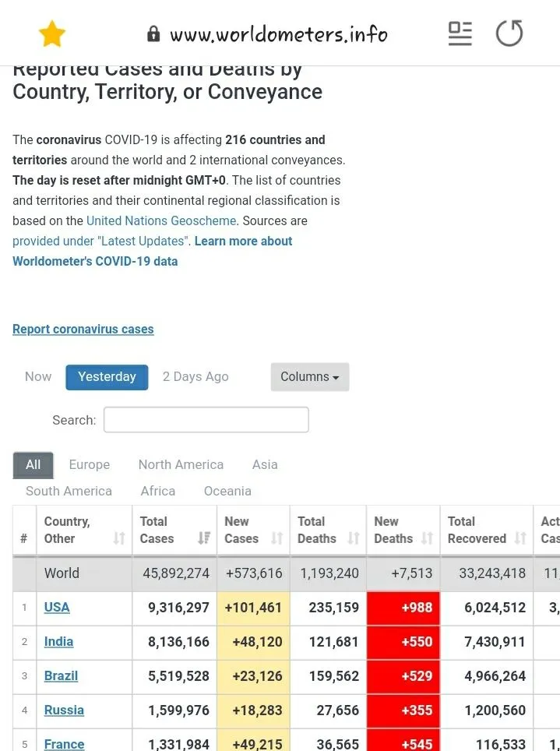560x751 pixels.
Task: Select the Yesterday data view
Action: pos(107,376)
